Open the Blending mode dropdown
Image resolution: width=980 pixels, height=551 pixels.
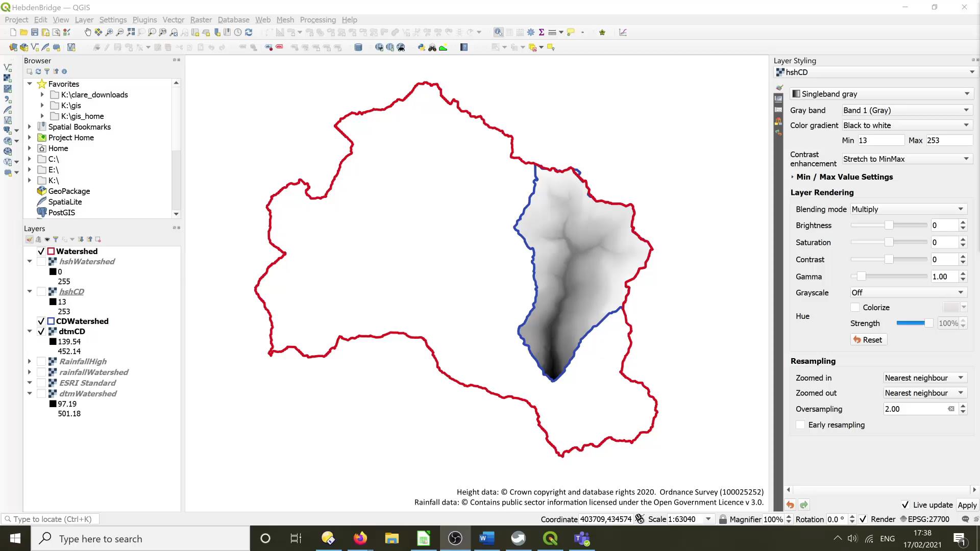908,209
